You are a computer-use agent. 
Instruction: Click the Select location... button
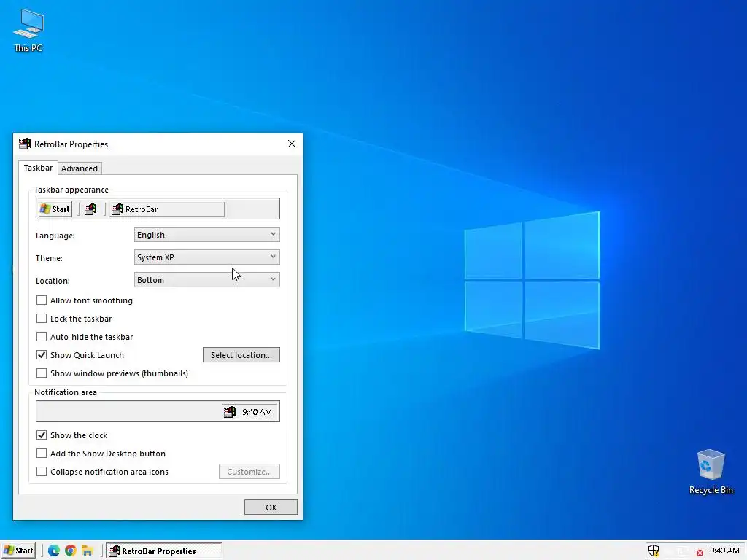[x=241, y=355]
